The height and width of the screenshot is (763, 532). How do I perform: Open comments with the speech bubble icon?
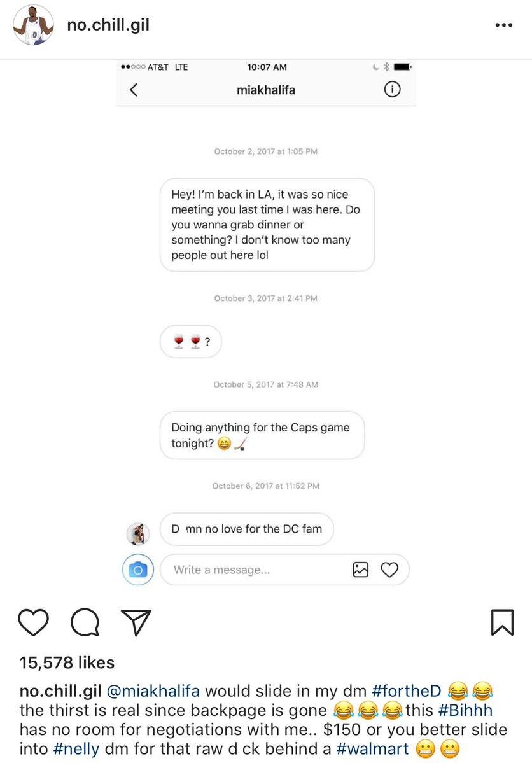click(85, 622)
